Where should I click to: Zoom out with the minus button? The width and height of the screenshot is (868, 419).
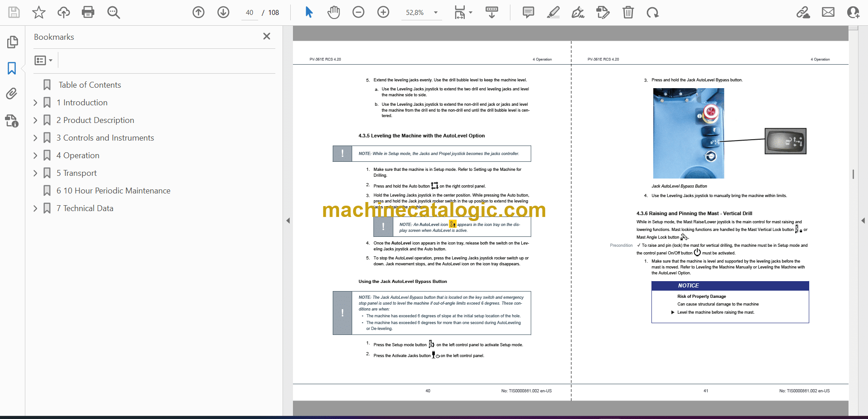pyautogui.click(x=359, y=12)
